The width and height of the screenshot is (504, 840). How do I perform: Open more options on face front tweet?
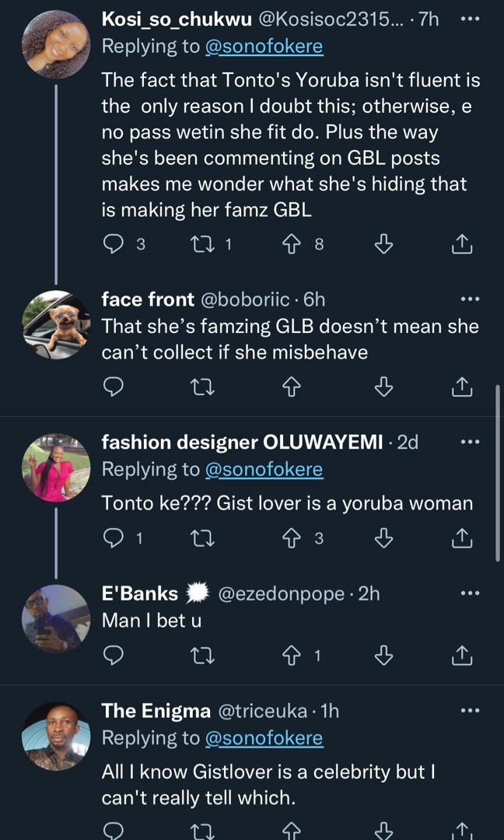471,299
